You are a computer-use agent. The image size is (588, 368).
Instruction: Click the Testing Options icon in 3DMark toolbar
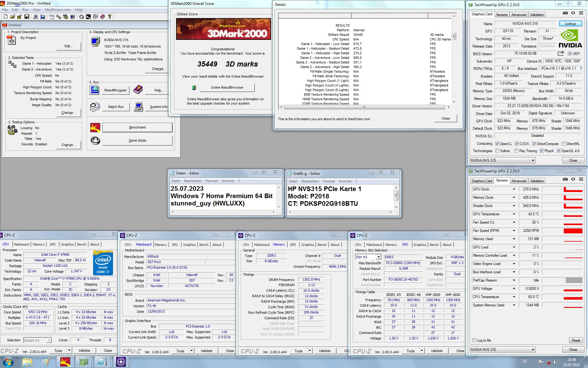click(66, 17)
